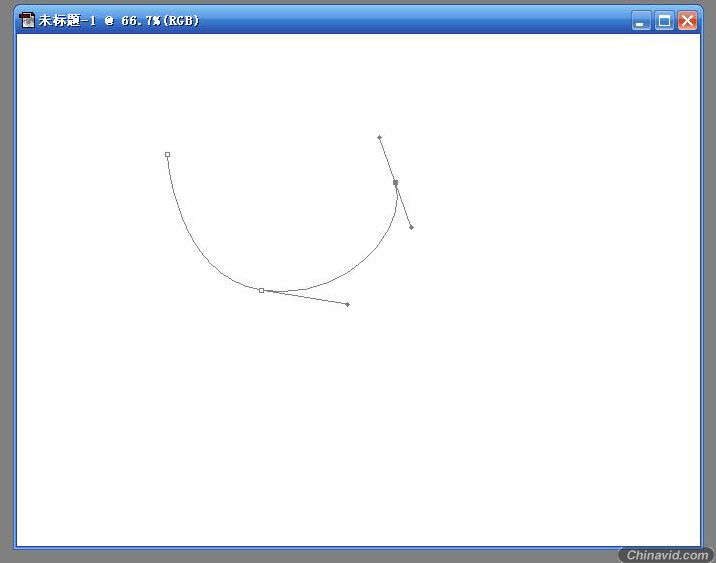Click the upper direction handle of the right anchor
The image size is (716, 563).
click(x=379, y=137)
